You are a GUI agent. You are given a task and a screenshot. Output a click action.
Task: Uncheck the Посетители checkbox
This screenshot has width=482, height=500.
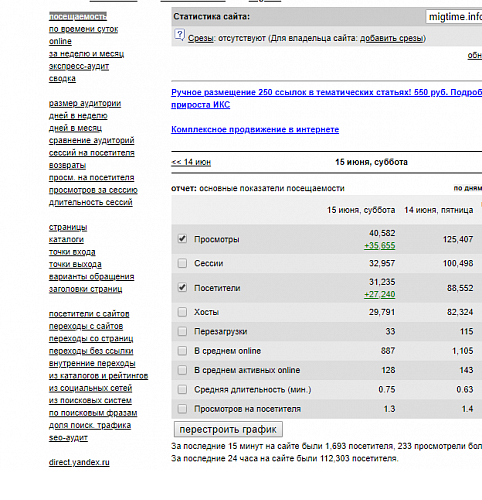(182, 287)
